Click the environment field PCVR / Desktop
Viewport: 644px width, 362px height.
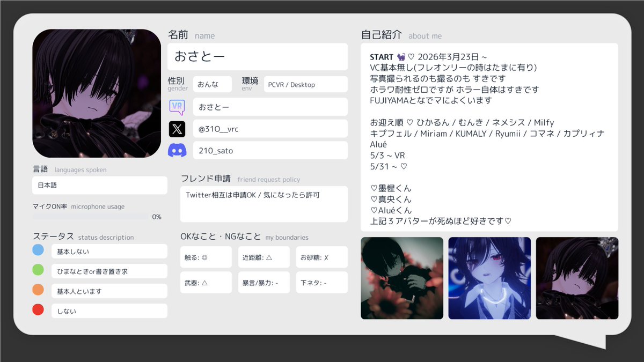click(x=306, y=84)
